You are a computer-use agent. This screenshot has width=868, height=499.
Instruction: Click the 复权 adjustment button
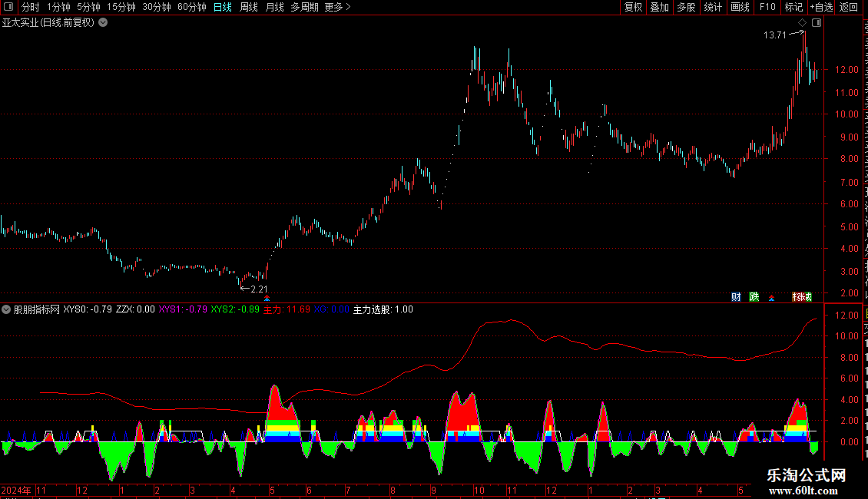pyautogui.click(x=633, y=7)
